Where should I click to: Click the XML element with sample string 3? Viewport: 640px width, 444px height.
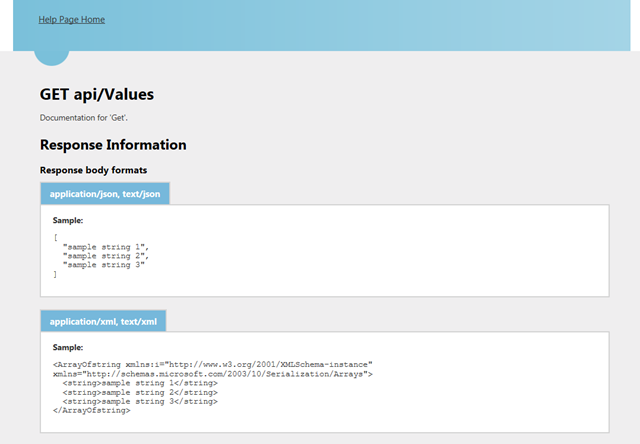(x=140, y=402)
